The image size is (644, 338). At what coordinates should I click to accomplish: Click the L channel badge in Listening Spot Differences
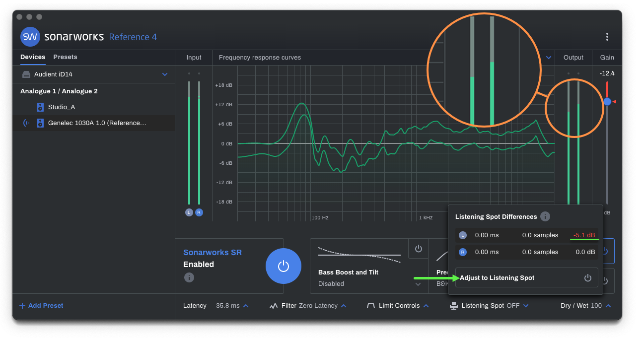(x=463, y=235)
